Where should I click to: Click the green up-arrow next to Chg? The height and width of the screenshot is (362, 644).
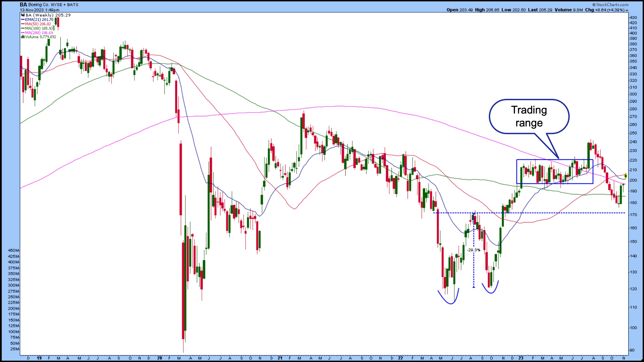click(627, 10)
